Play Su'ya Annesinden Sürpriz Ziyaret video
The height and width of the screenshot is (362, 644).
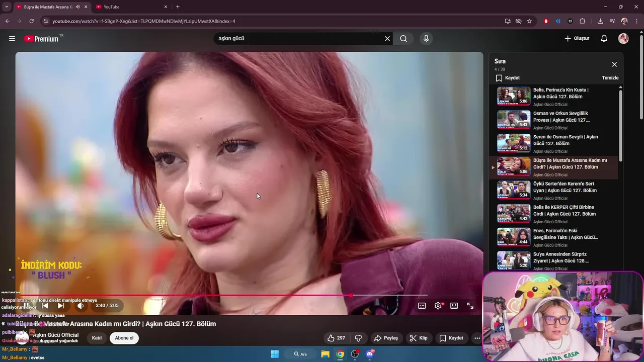tap(553, 261)
